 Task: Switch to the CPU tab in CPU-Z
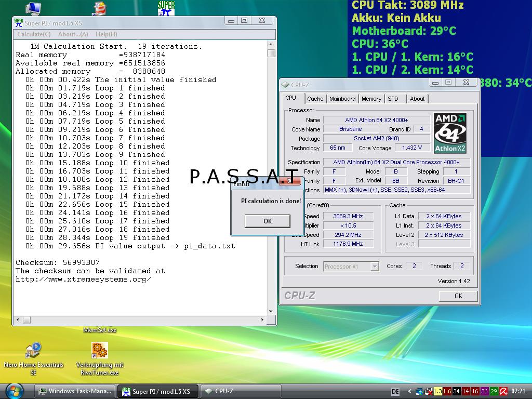click(x=290, y=98)
